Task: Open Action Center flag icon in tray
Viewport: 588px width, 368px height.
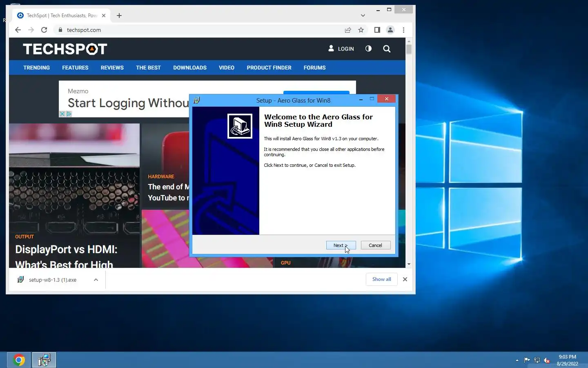Action: 527,360
